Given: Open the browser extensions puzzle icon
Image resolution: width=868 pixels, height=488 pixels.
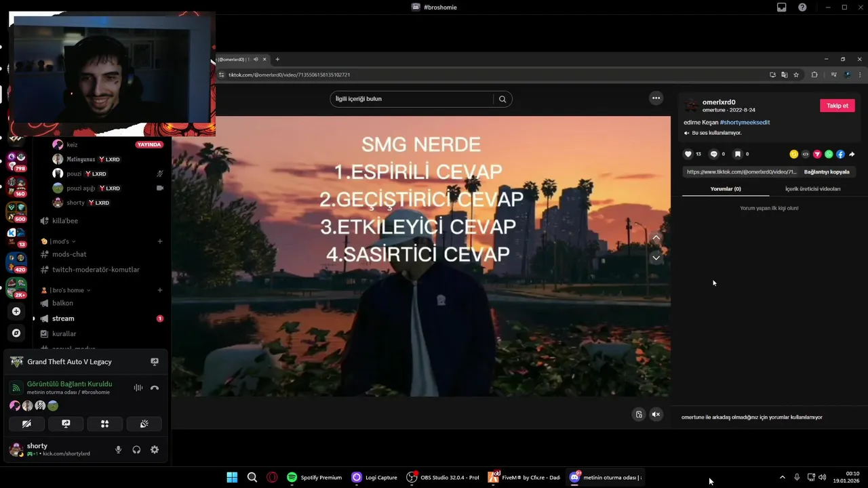Looking at the screenshot, I should [x=814, y=75].
